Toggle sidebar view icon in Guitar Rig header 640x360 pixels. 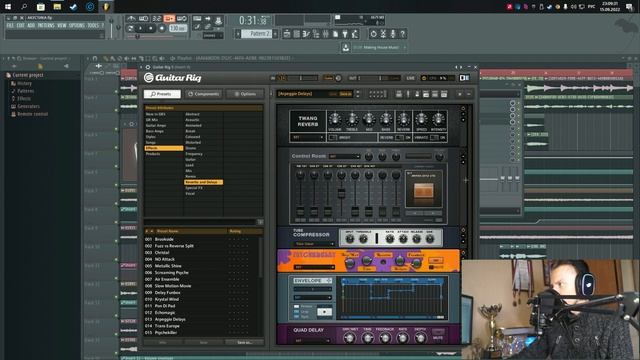click(x=464, y=78)
